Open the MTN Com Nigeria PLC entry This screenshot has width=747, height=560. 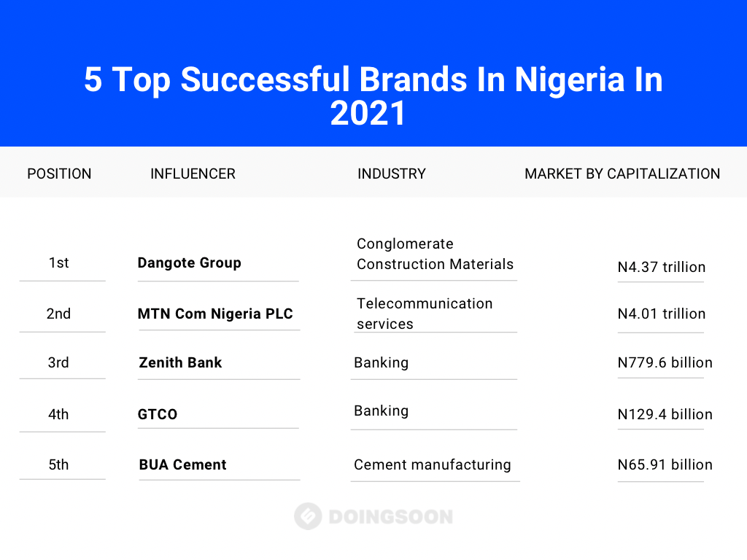[x=215, y=314]
